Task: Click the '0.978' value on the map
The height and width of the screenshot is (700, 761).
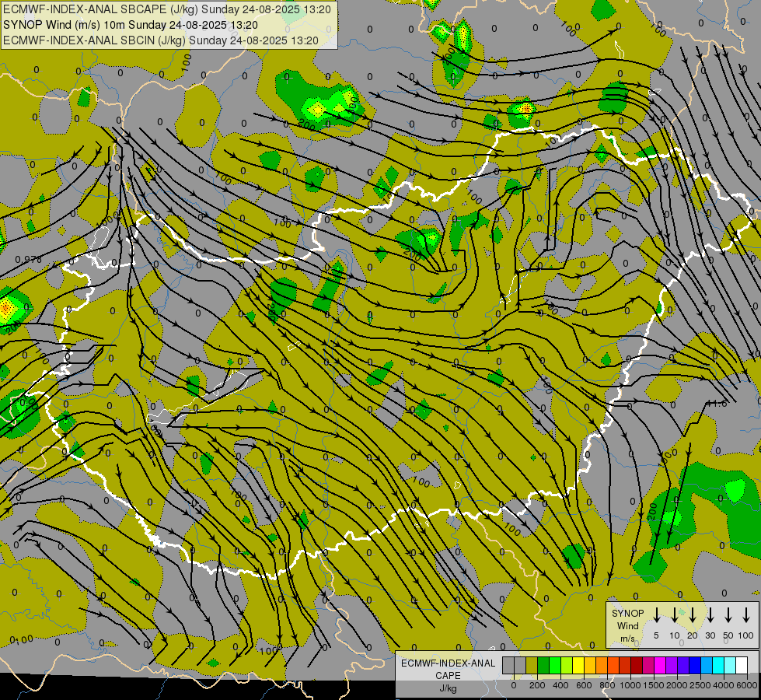Action: tap(29, 260)
